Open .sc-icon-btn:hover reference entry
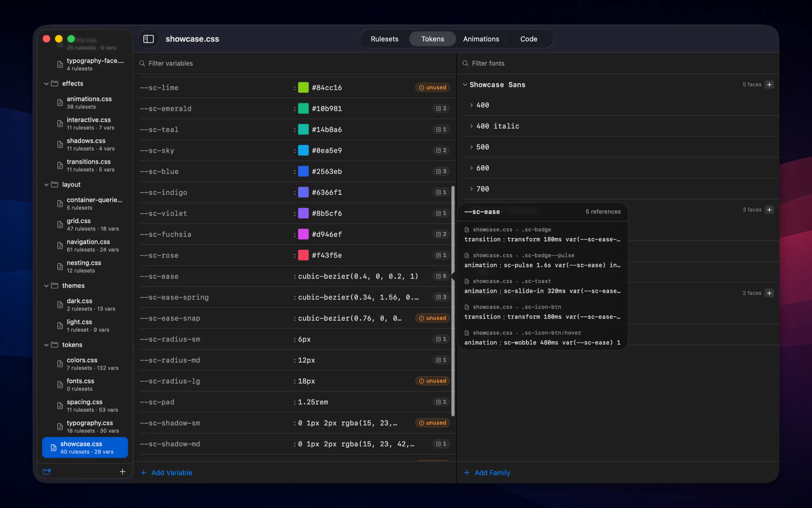The width and height of the screenshot is (812, 508). [x=542, y=338]
